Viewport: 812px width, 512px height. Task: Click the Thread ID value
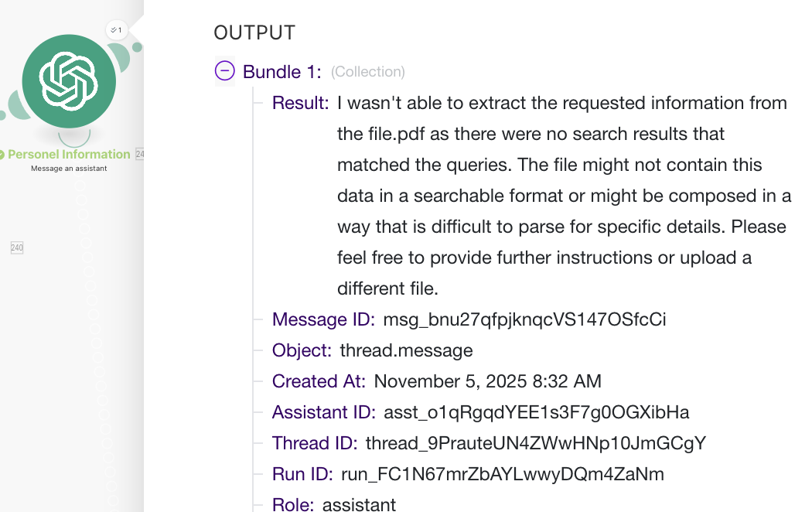point(535,443)
